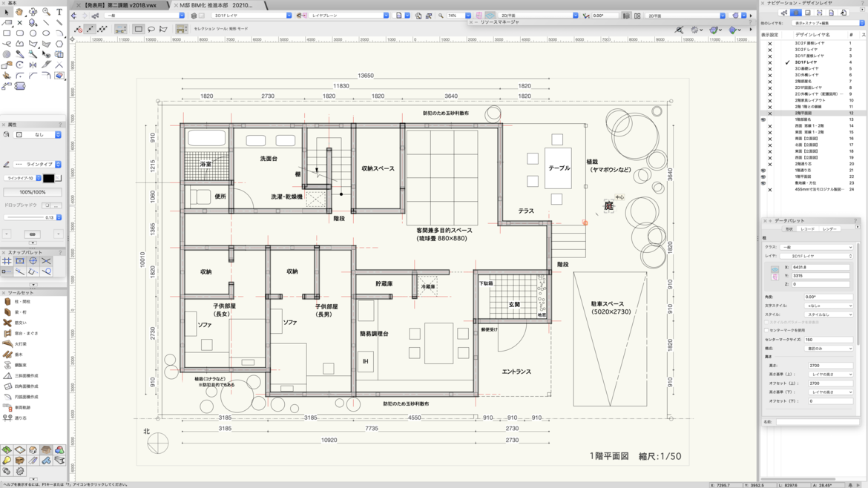868x488 pixels.
Task: Activate the Lasso selection mode
Action: click(x=151, y=27)
